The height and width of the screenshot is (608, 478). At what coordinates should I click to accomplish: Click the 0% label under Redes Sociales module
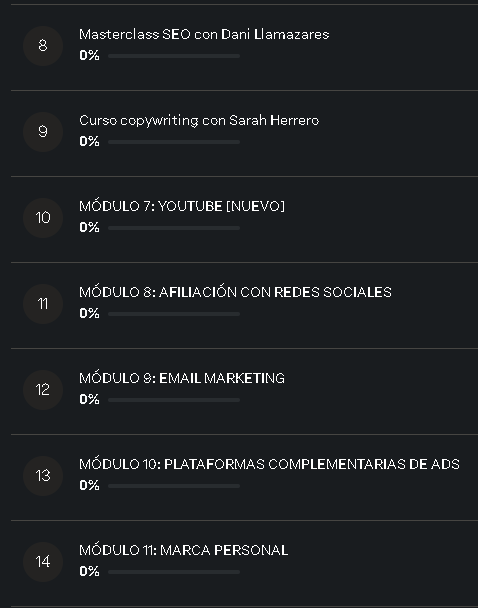pyautogui.click(x=89, y=313)
